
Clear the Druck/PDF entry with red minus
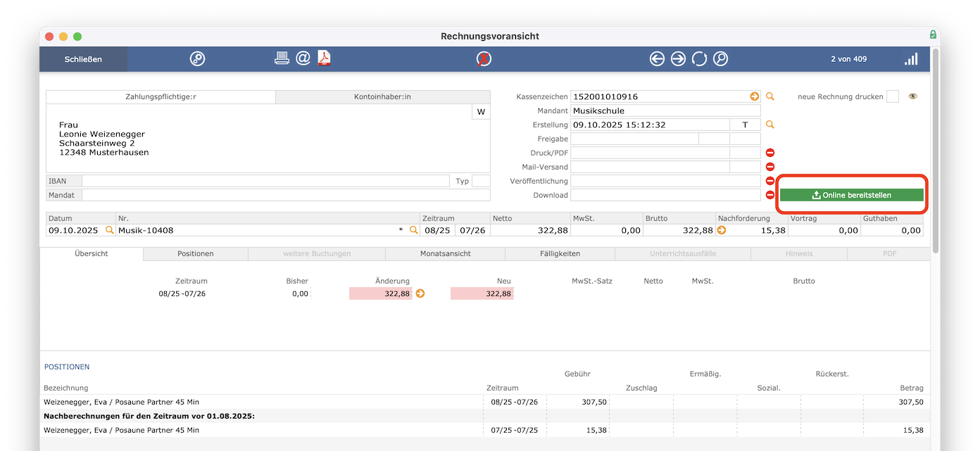click(x=770, y=153)
